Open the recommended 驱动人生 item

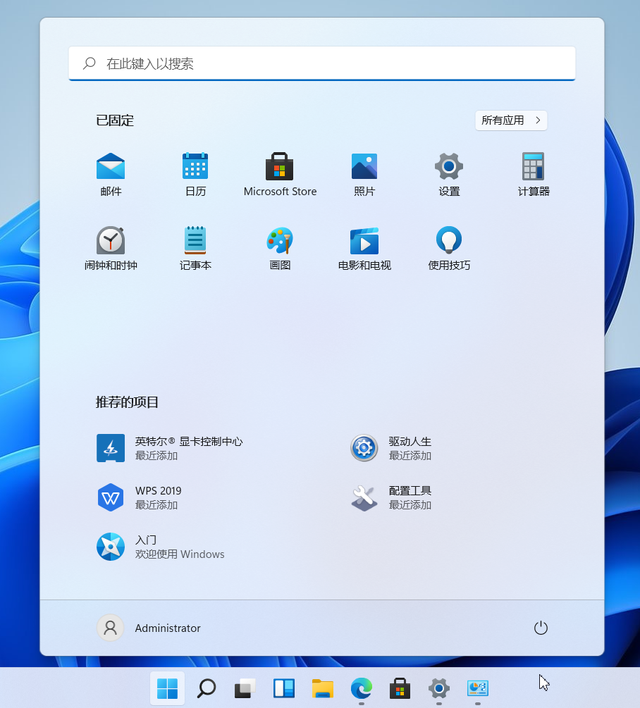pyautogui.click(x=391, y=448)
